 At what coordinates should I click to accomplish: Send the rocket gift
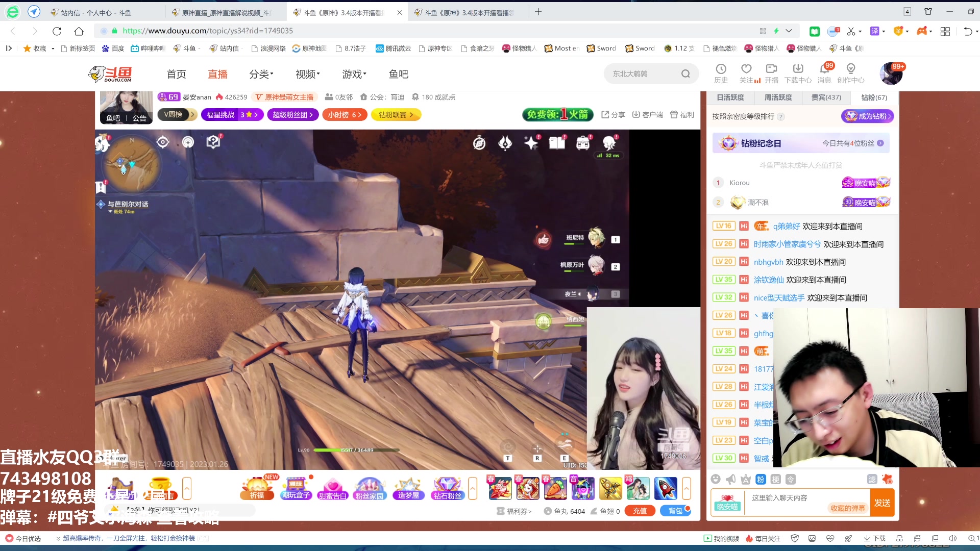coord(666,488)
